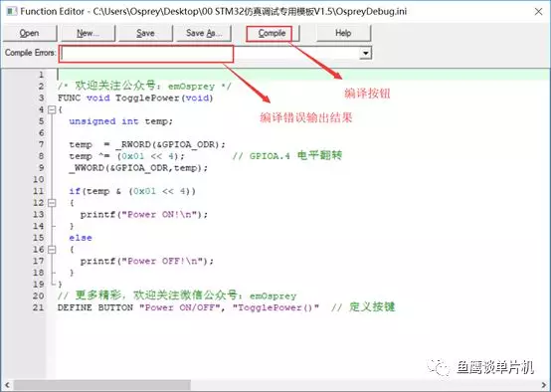This screenshot has width=551, height=392.
Task: Open the Help button
Action: pyautogui.click(x=343, y=33)
